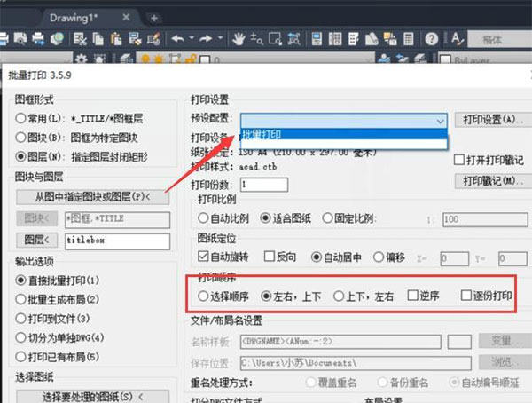Image resolution: width=532 pixels, height=403 pixels.
Task: Choose 切分为单独DWG(4) output option
Action: (20, 337)
